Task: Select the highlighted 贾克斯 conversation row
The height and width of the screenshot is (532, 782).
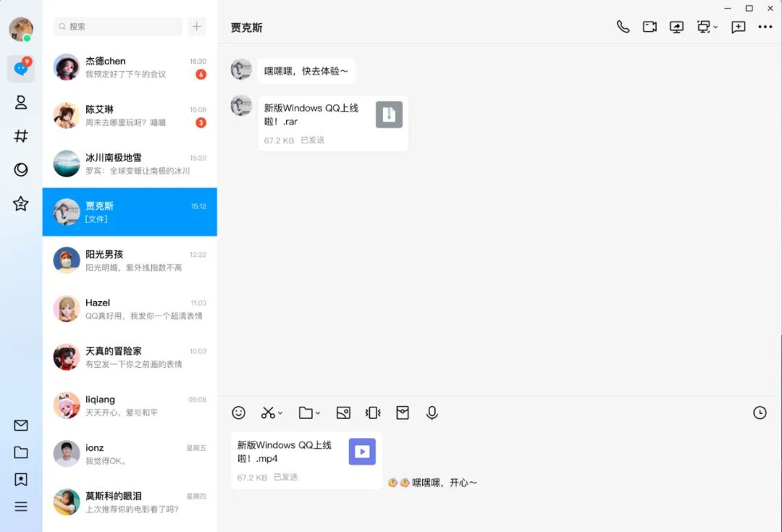Action: coord(130,212)
